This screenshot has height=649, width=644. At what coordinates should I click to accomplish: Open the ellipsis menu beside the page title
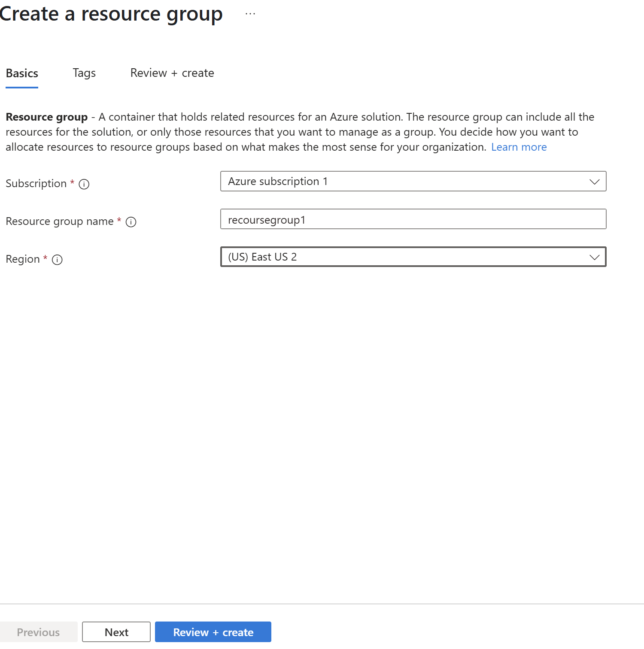click(249, 13)
